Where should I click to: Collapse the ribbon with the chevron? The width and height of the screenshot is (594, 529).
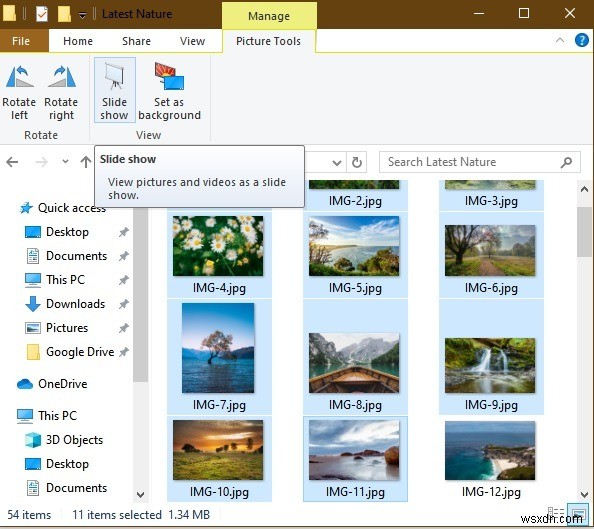click(560, 40)
